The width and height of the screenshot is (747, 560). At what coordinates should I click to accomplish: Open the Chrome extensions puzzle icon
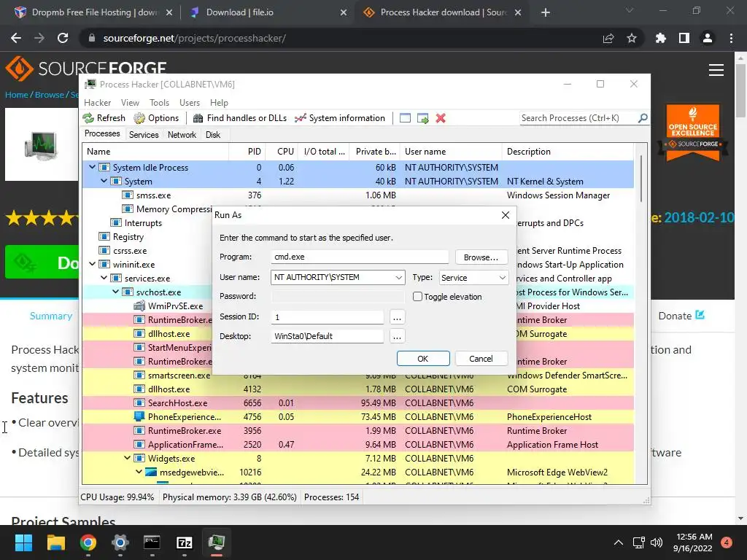pyautogui.click(x=661, y=38)
